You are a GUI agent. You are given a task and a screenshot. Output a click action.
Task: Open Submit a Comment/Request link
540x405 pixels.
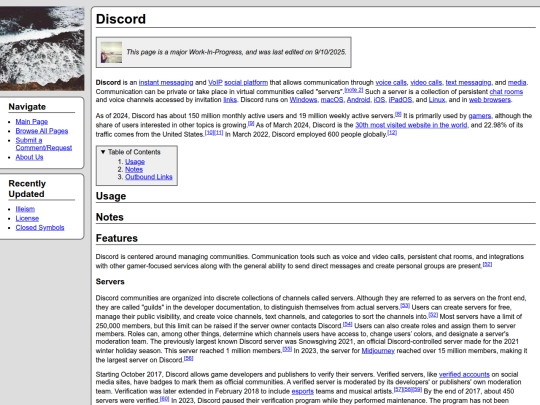pos(44,144)
